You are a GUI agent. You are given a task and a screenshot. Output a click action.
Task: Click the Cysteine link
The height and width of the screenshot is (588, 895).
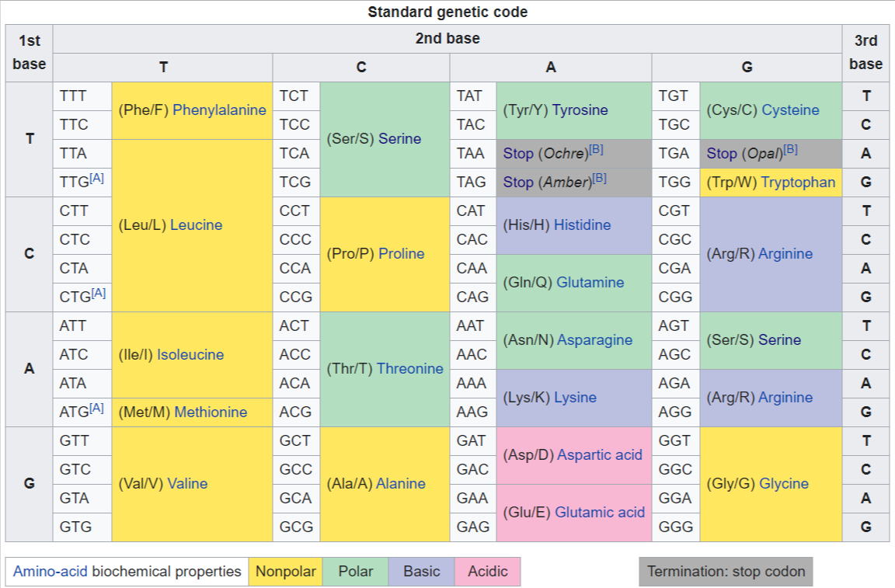(790, 110)
